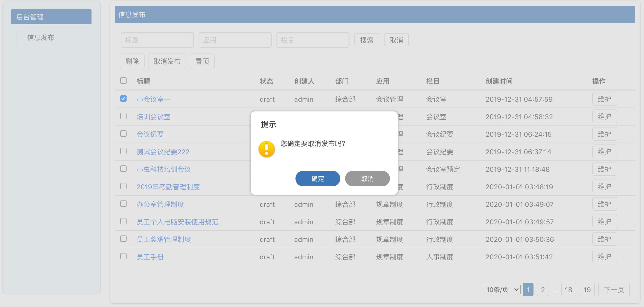Open the 会议纪要 title link
644x307 pixels.
150,134
